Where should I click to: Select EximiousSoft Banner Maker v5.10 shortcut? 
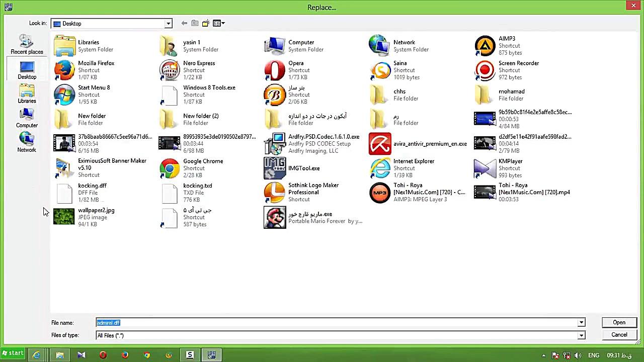(100, 168)
